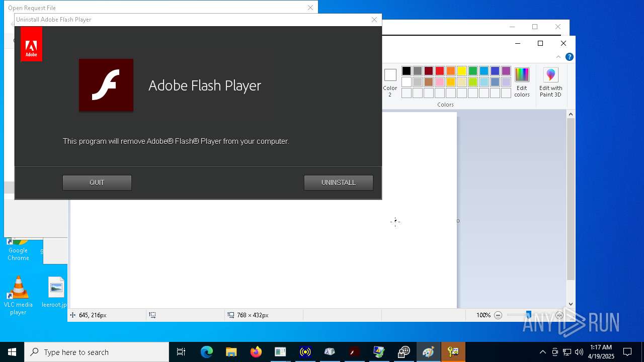Click the Paint vertical scrollbar down arrow
The image size is (644, 362).
click(x=571, y=304)
